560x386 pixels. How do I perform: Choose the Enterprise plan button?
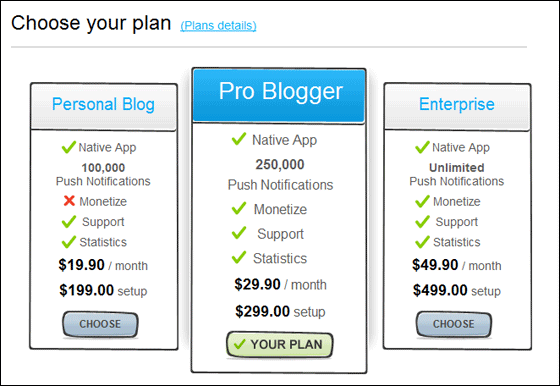454,324
